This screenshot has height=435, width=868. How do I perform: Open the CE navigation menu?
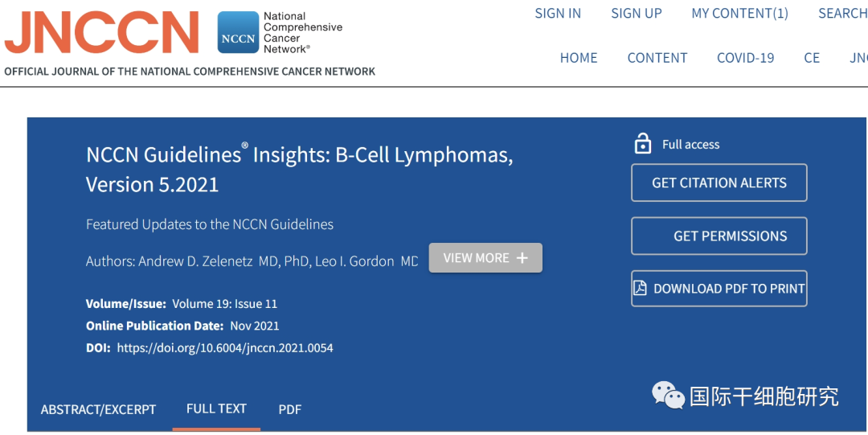tap(812, 58)
